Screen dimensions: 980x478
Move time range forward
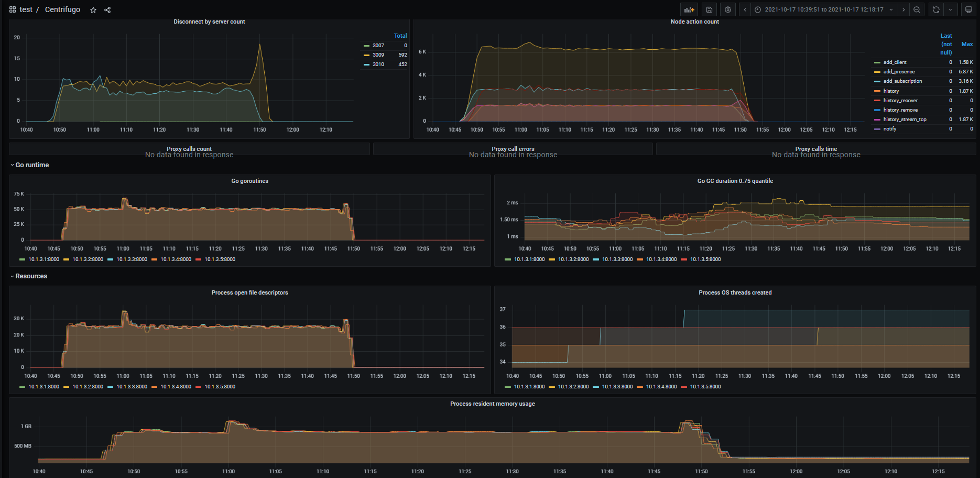click(903, 9)
